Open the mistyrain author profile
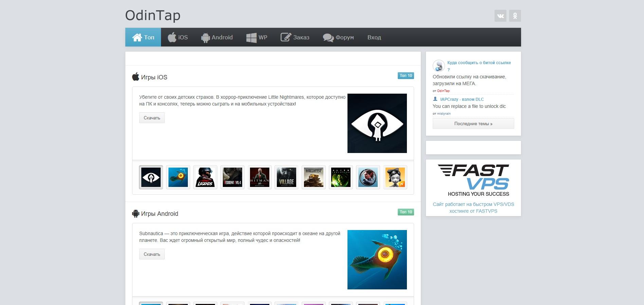This screenshot has width=644, height=305. (x=444, y=114)
